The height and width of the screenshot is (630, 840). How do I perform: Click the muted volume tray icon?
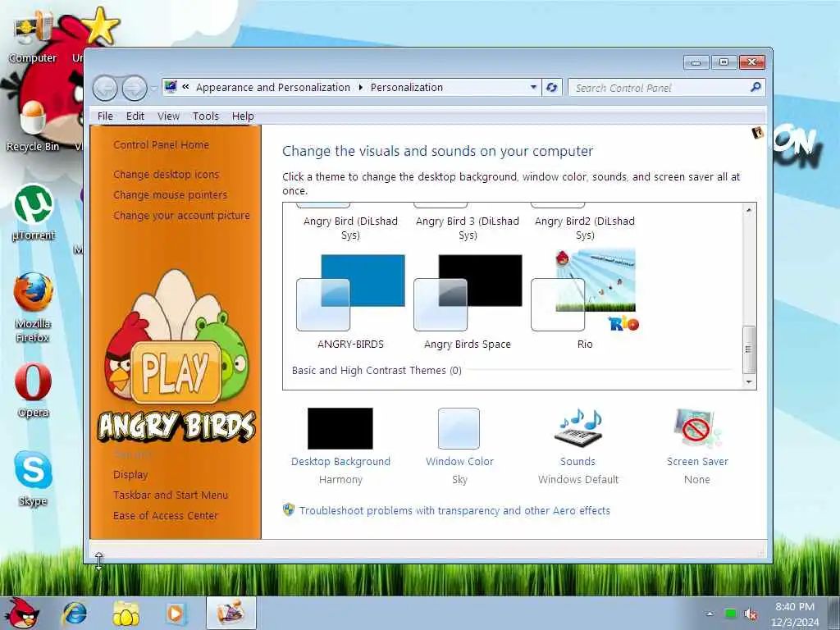(751, 614)
